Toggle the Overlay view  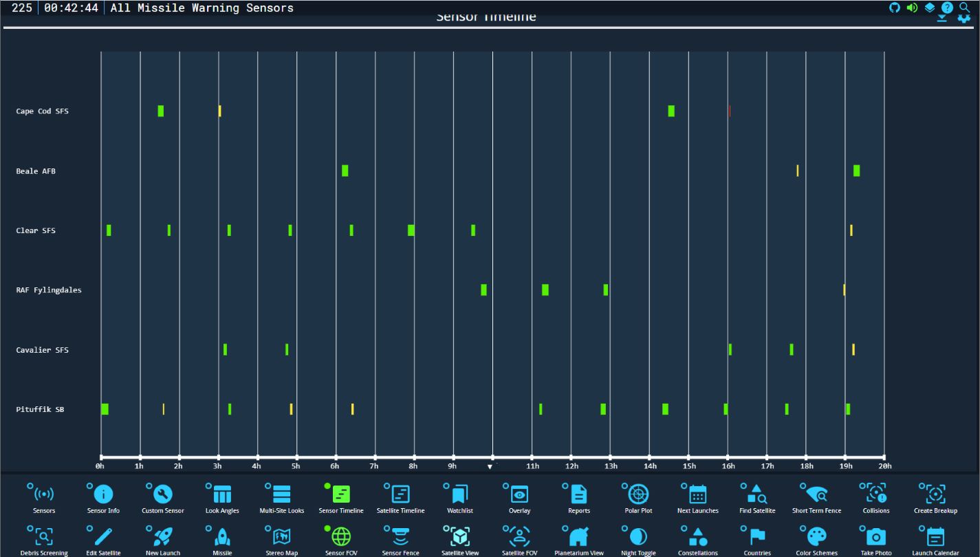click(x=519, y=494)
